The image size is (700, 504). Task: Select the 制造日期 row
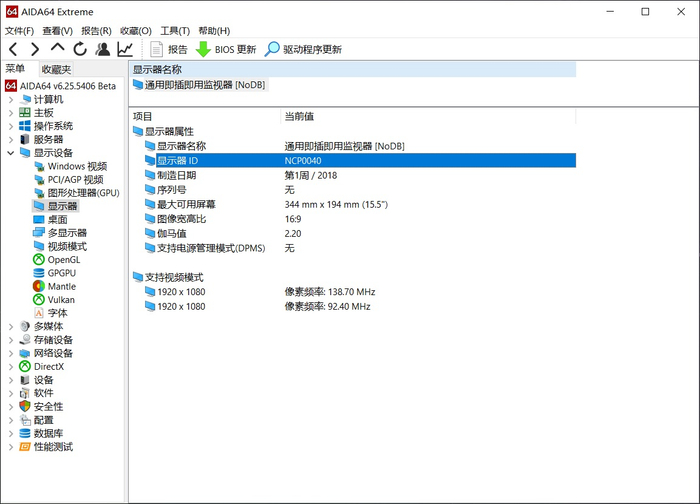[360, 175]
